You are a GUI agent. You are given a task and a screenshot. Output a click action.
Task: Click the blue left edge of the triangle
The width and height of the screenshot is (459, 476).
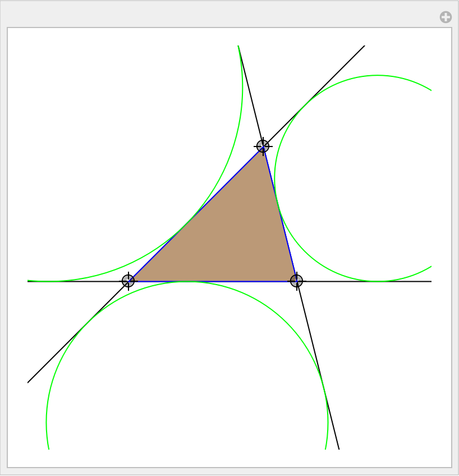coord(195,214)
